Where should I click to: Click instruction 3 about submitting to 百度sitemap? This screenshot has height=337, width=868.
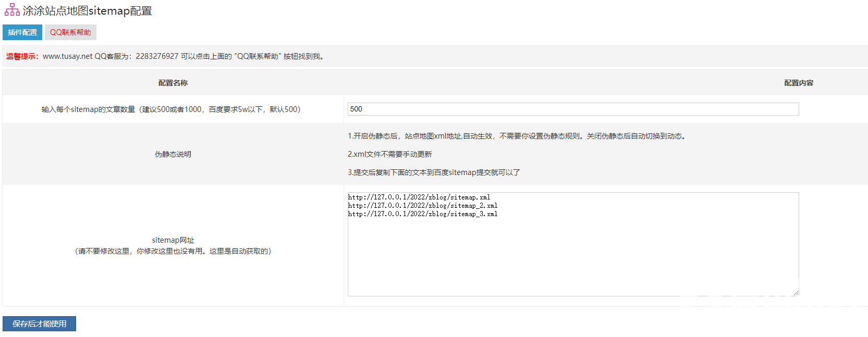click(x=434, y=172)
